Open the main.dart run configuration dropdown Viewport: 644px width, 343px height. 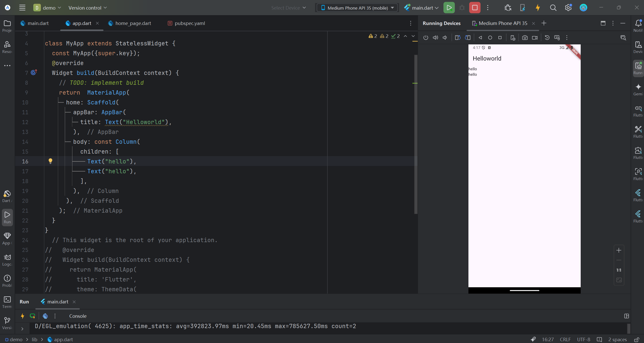(x=422, y=8)
